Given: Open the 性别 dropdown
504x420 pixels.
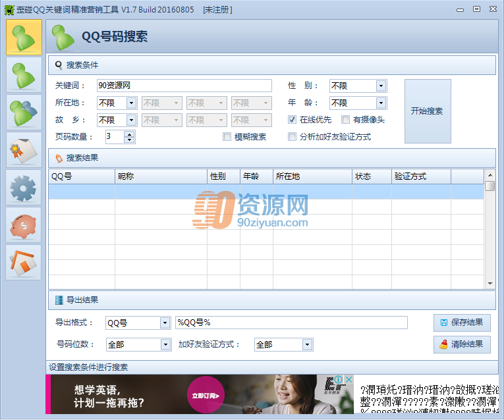Looking at the screenshot, I should click(358, 86).
